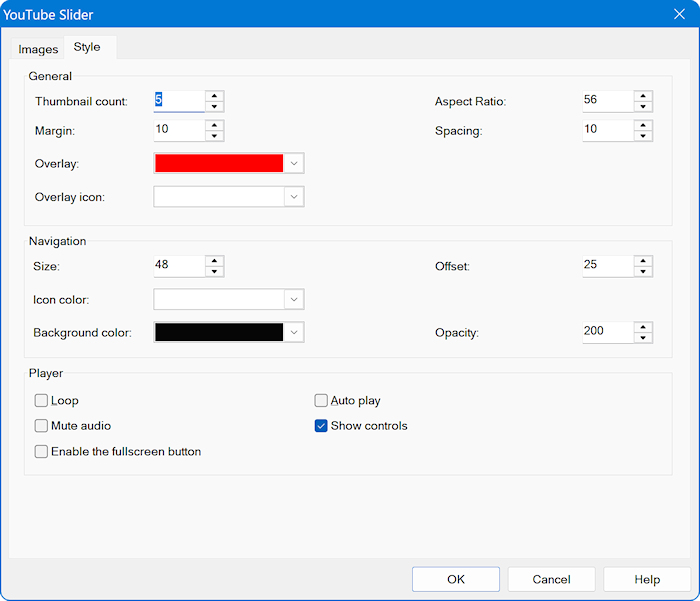Screen dimensions: 700x601
Task: Decrease Navigation Size with down arrow
Action: pos(214,272)
